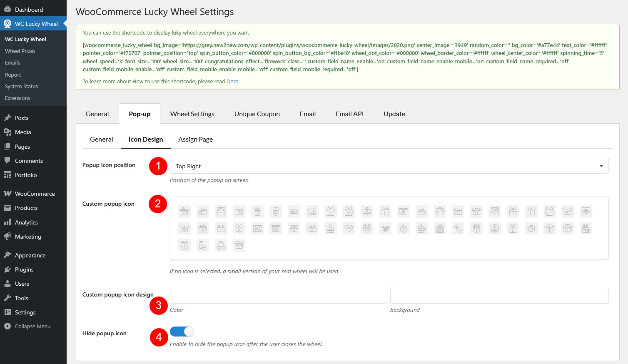Open Media via its sidebar icon
This screenshot has width=628, height=364.
(7, 132)
